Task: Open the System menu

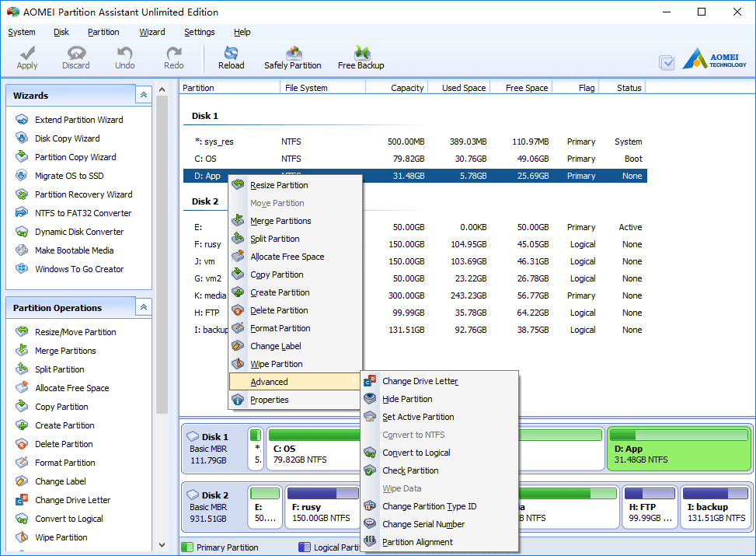Action: (x=22, y=32)
